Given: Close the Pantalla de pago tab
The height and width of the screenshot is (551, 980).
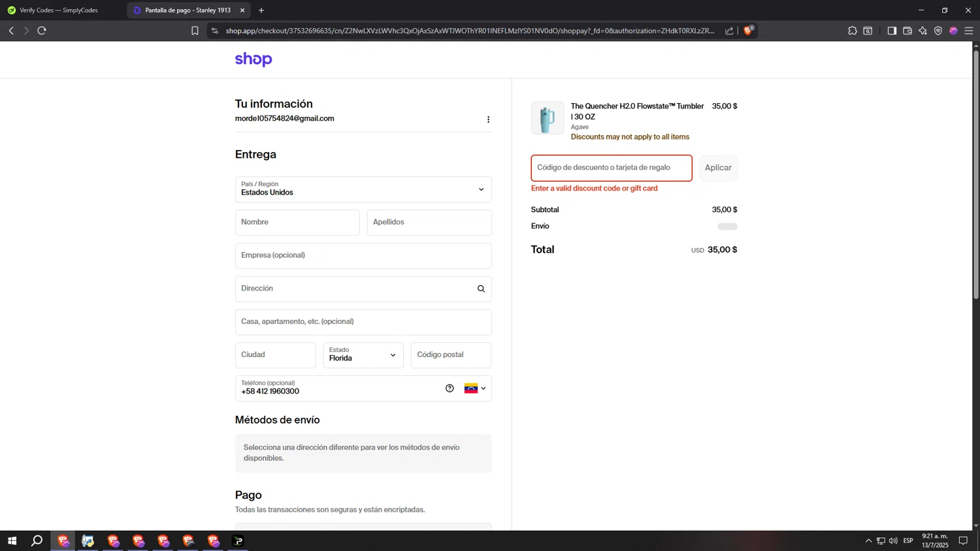Looking at the screenshot, I should (x=242, y=10).
